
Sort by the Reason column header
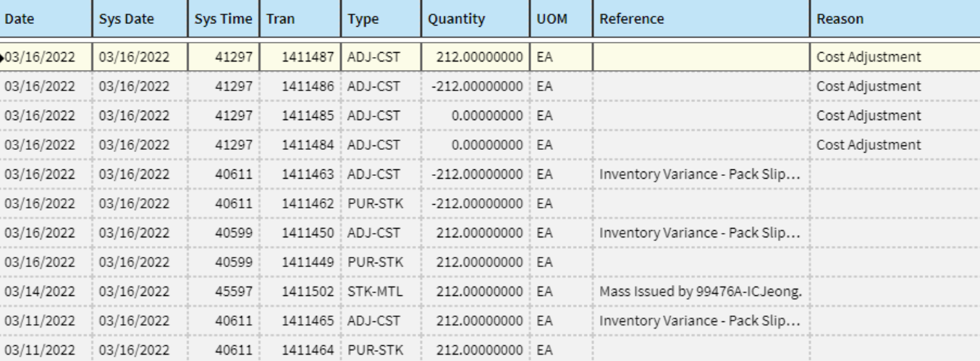[x=895, y=19]
